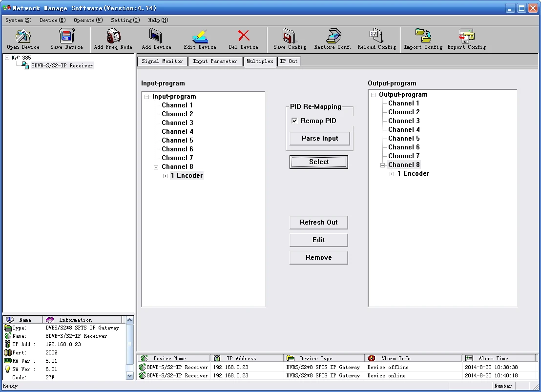Toggle the Remap PID checkbox

click(294, 121)
